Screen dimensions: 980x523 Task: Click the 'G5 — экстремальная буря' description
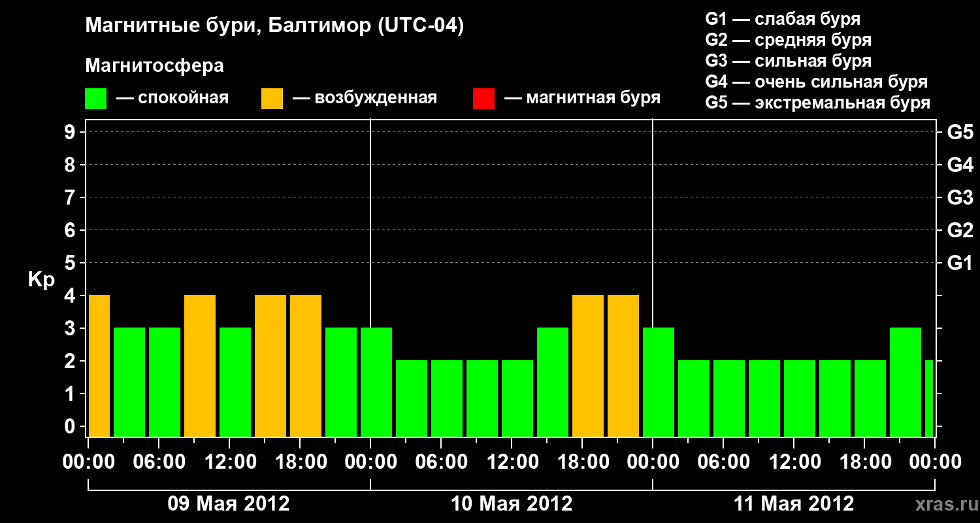817,103
